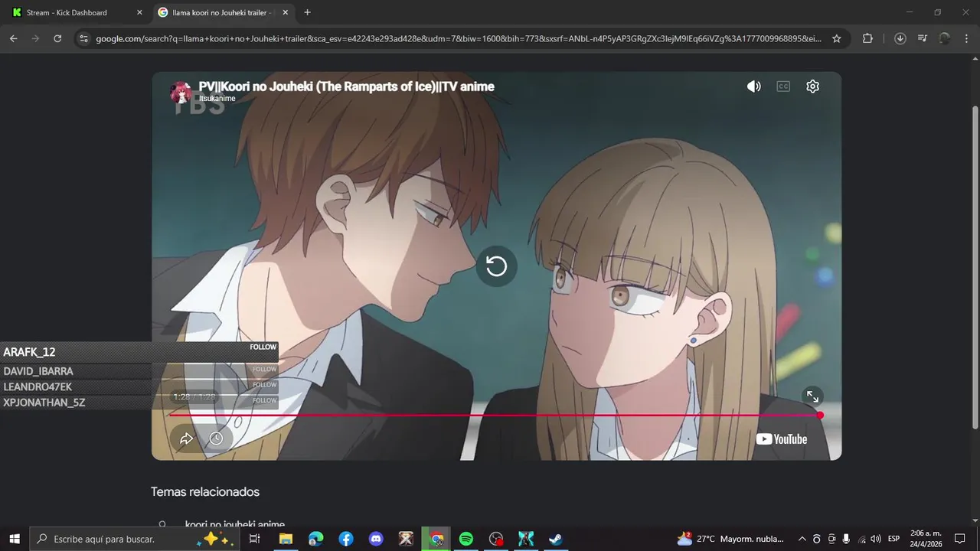Go forward in browser history
The height and width of the screenshot is (551, 980).
(x=35, y=38)
